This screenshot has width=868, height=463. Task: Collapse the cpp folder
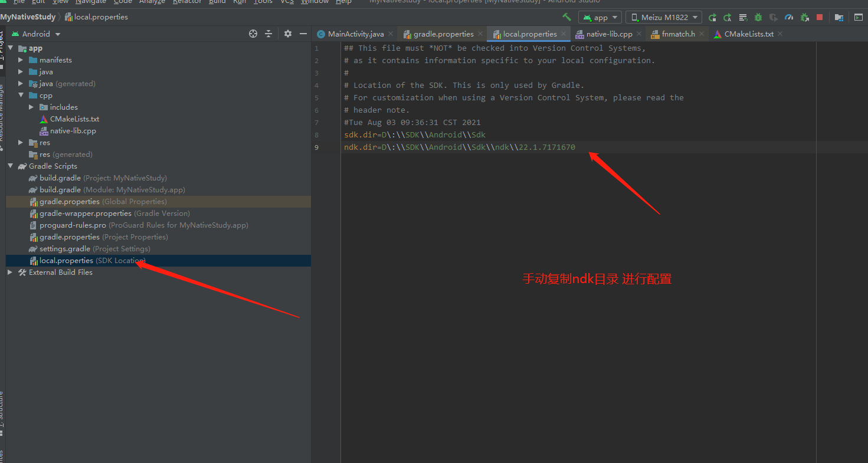click(21, 96)
